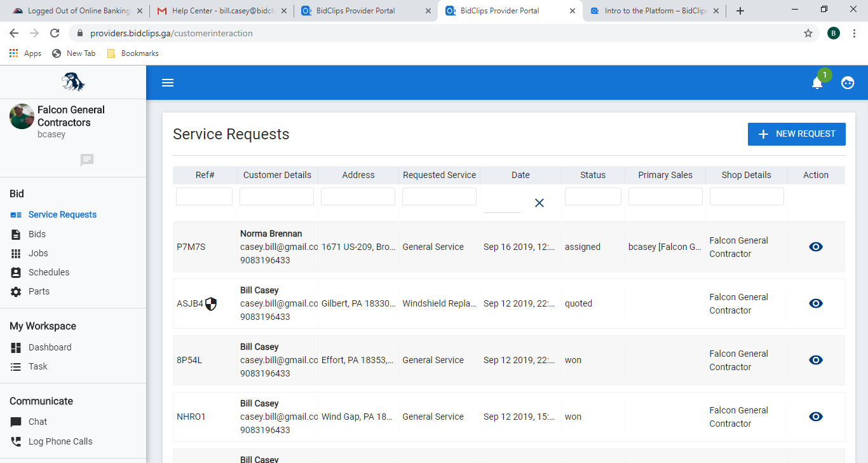View request NHRO1 with eye icon
The width and height of the screenshot is (868, 463).
816,417
